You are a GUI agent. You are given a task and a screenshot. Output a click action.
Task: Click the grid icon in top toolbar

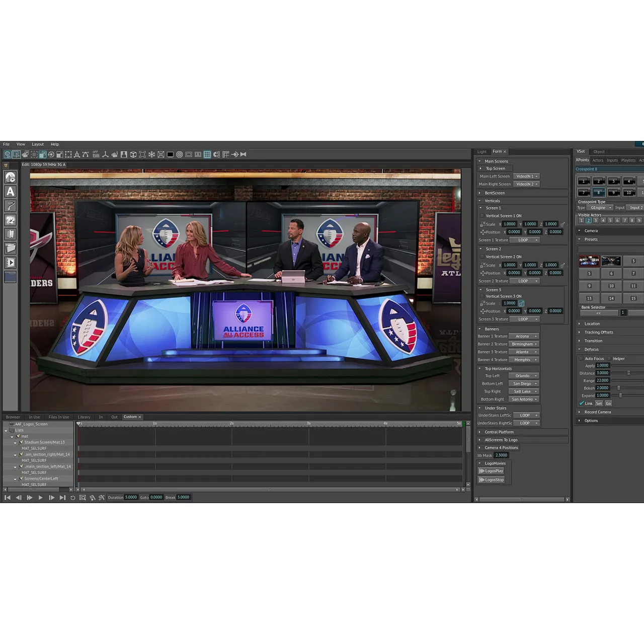point(207,154)
